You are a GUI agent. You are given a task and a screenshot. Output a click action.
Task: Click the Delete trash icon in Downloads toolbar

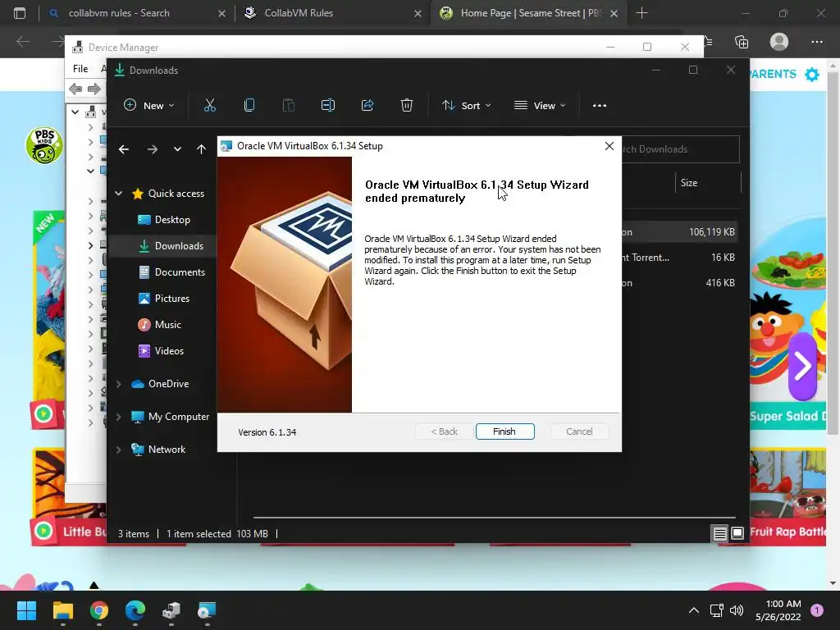(407, 106)
